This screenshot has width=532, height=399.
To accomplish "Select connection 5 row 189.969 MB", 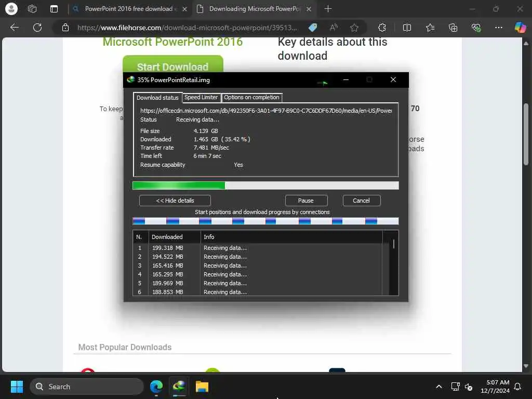I will [x=258, y=283].
